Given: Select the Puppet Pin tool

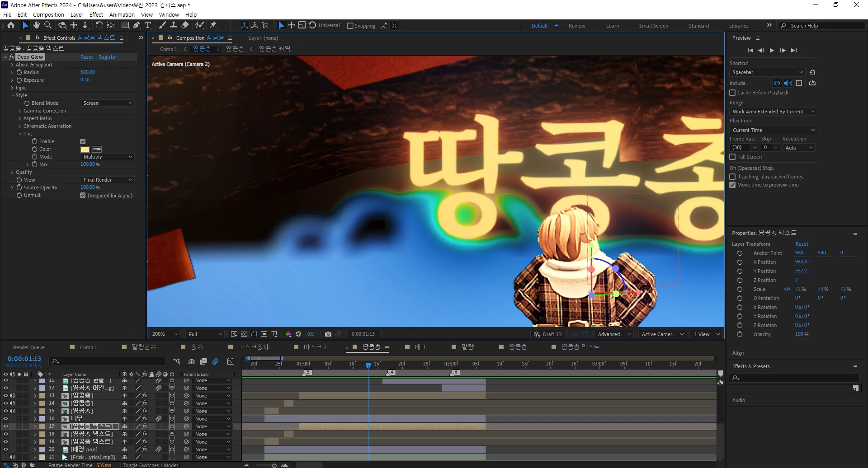Looking at the screenshot, I should (x=213, y=25).
